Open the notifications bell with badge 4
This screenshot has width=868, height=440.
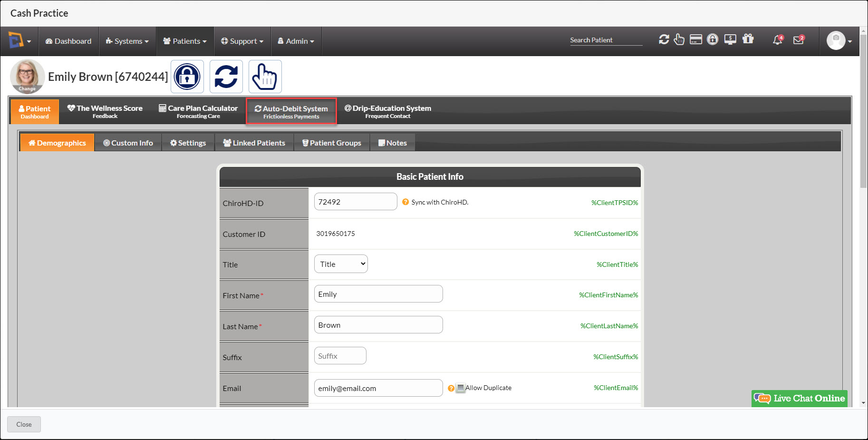[x=778, y=40]
